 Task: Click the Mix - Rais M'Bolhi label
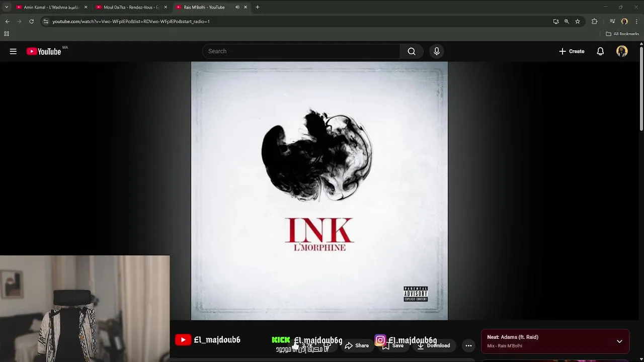click(x=505, y=346)
